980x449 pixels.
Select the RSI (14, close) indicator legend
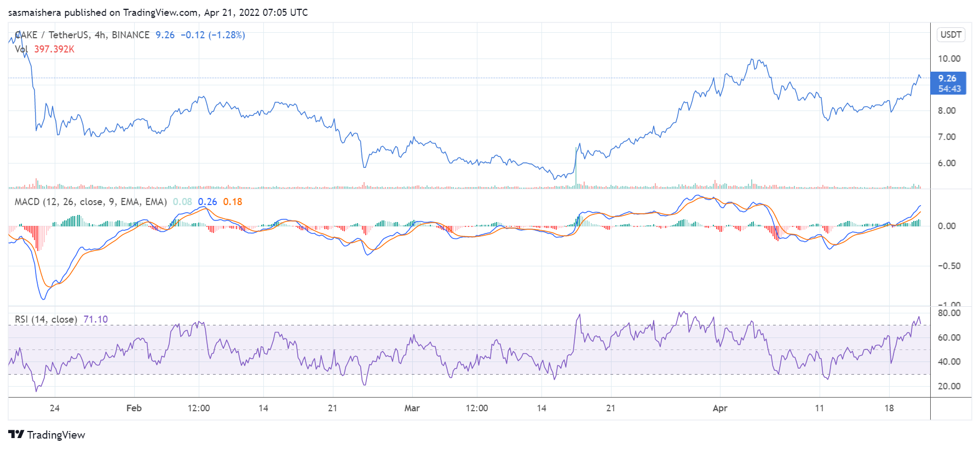coord(46,319)
